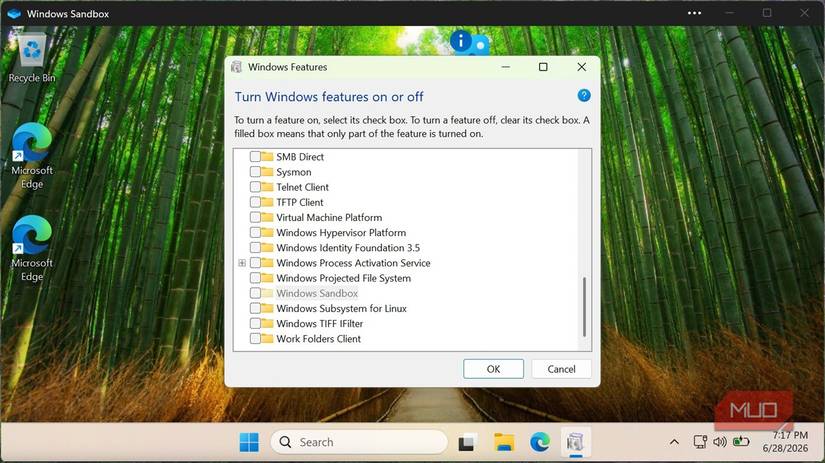Screen dimensions: 825x463
Task: Select the greyed Windows Sandbox entry
Action: click(x=317, y=293)
